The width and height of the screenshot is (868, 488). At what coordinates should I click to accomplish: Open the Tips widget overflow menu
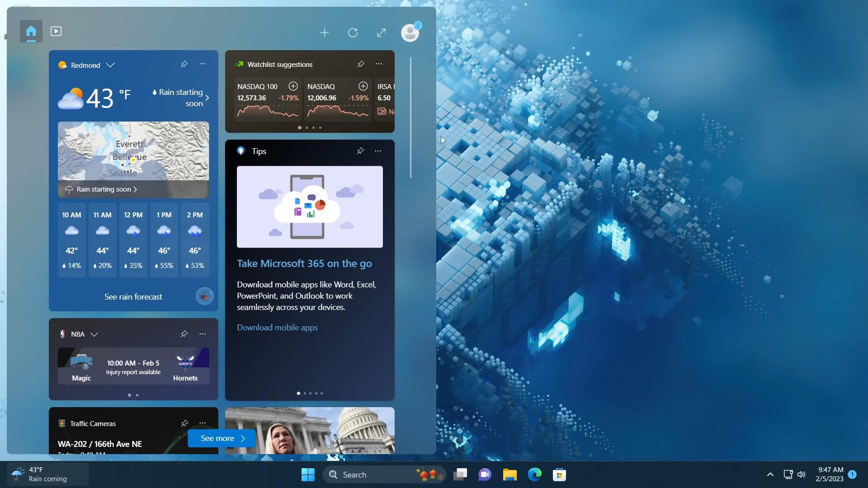click(377, 151)
